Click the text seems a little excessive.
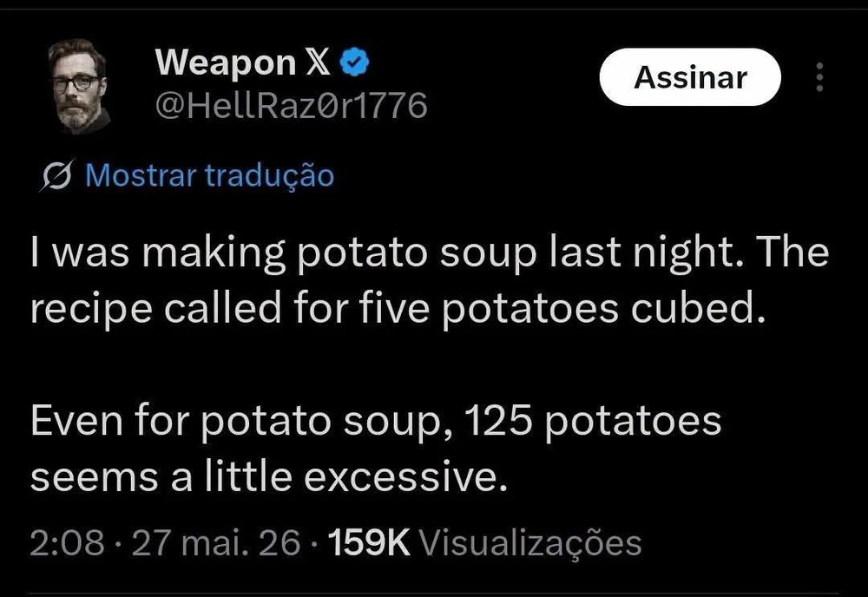868x597 pixels. [269, 477]
